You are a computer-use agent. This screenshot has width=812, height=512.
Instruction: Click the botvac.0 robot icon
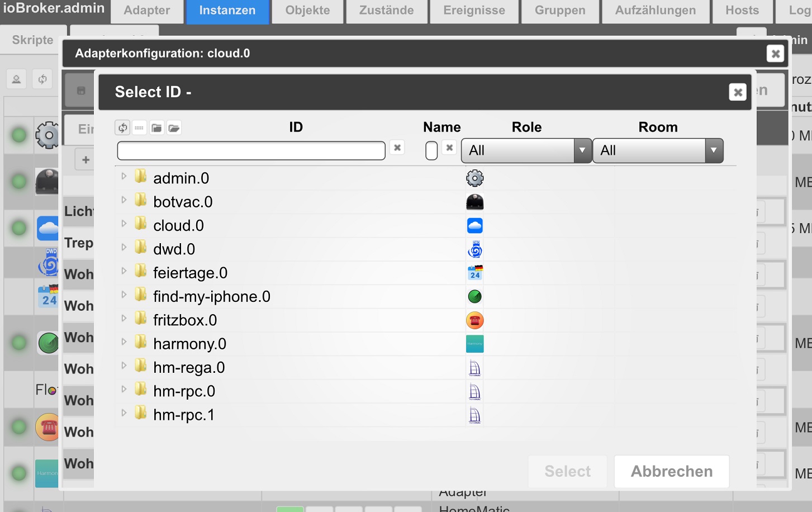[x=474, y=202]
